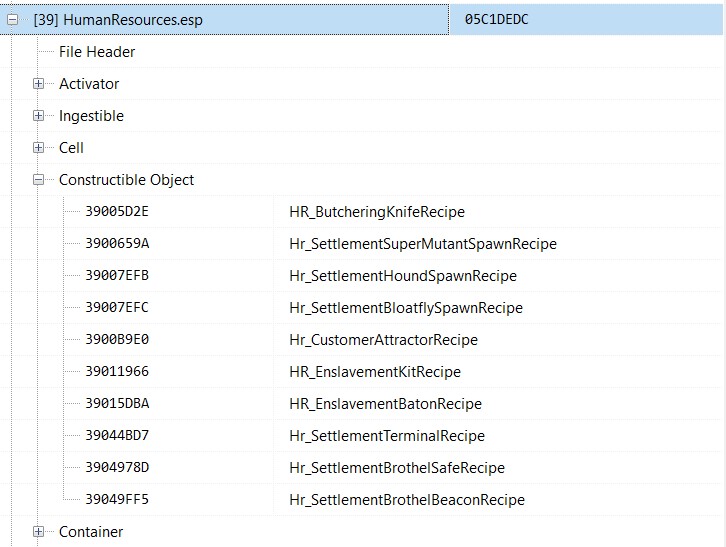This screenshot has width=726, height=547.
Task: Select record 39044BD7
Action: [117, 435]
